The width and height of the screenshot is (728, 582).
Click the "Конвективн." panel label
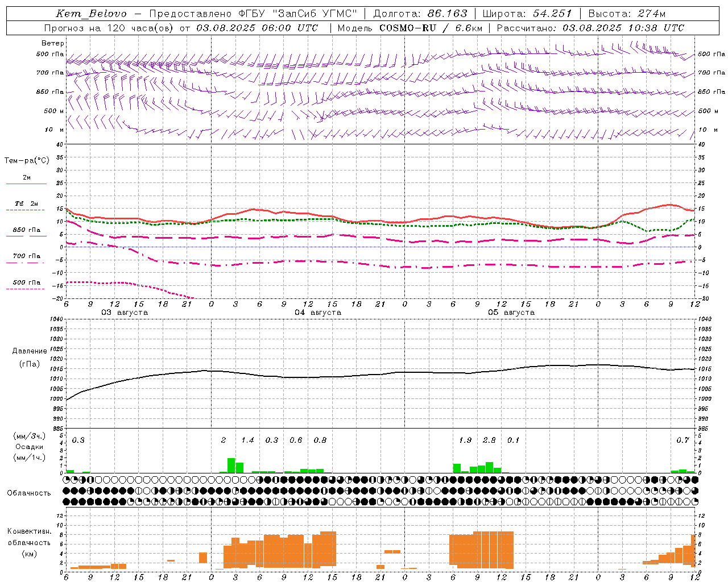point(30,531)
